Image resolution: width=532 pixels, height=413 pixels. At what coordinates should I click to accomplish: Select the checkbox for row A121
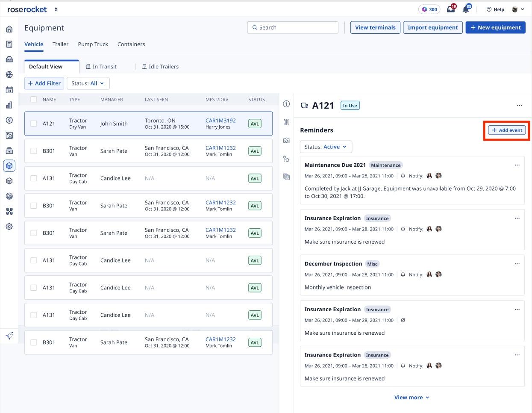[x=33, y=124]
